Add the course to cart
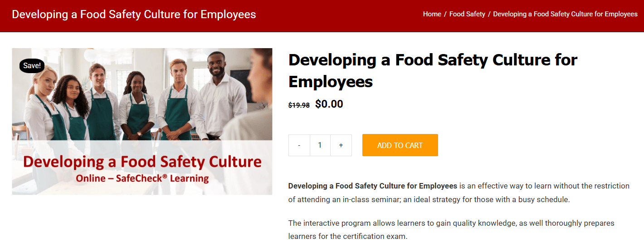 (x=400, y=145)
